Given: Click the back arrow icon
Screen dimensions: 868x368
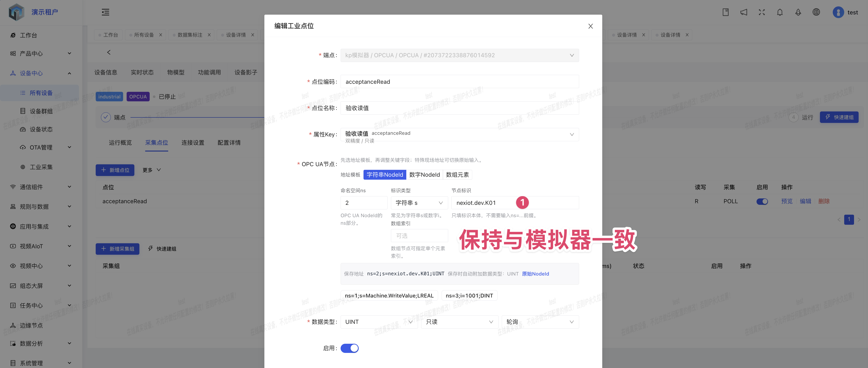Looking at the screenshot, I should [108, 52].
